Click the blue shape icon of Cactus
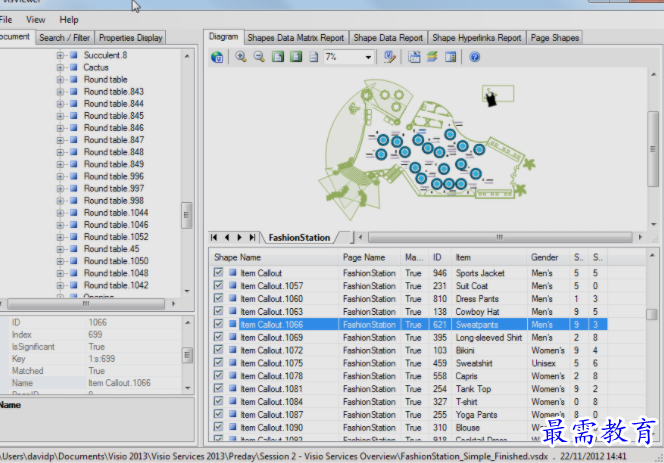664x463 pixels. [x=74, y=67]
